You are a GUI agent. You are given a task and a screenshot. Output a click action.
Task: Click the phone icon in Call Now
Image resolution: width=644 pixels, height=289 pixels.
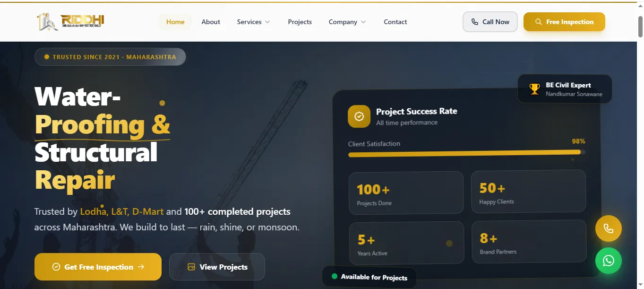tap(475, 22)
